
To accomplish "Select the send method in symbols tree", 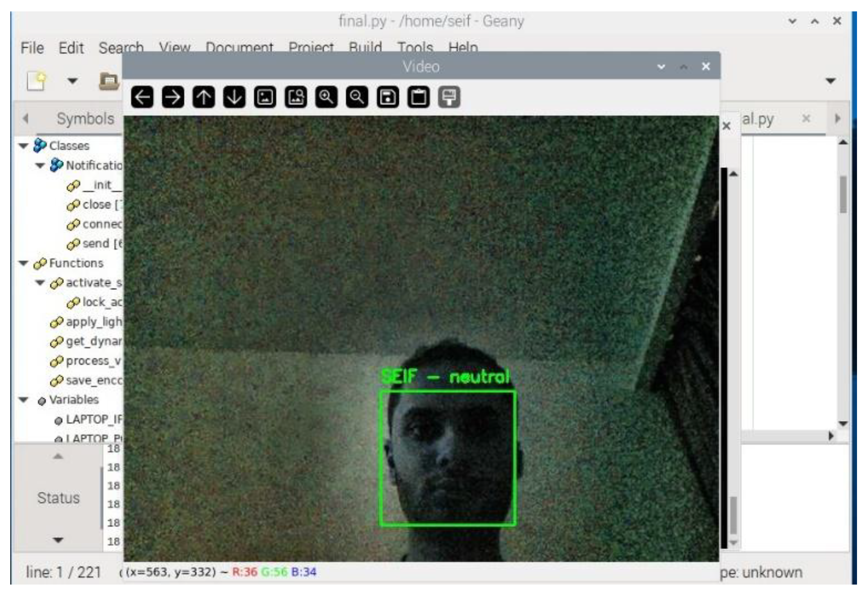I will [96, 243].
